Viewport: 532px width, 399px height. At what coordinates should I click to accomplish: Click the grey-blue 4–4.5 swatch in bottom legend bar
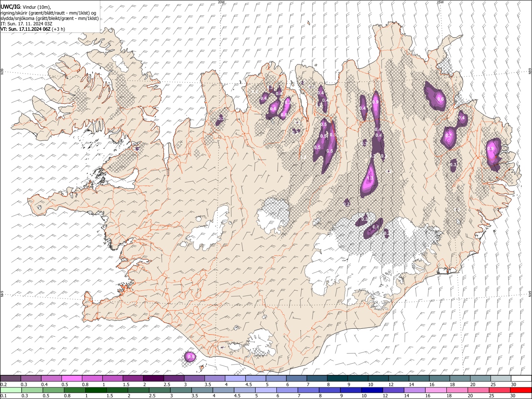(223, 390)
